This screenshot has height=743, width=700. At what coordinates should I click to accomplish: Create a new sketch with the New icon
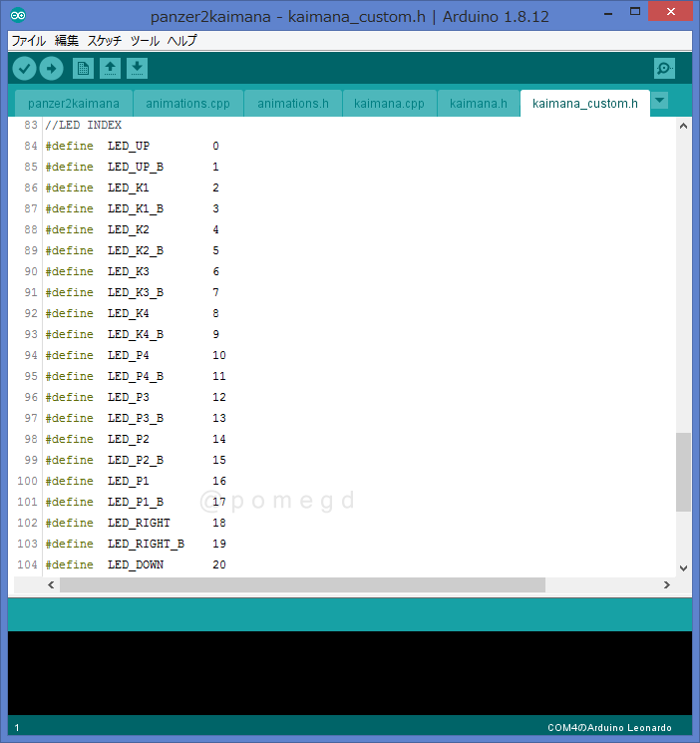(83, 69)
